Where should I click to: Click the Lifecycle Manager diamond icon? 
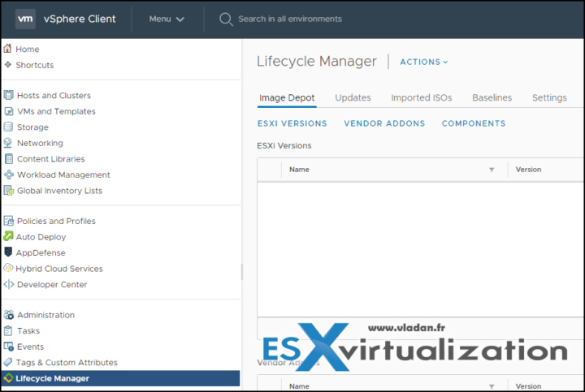(8, 378)
